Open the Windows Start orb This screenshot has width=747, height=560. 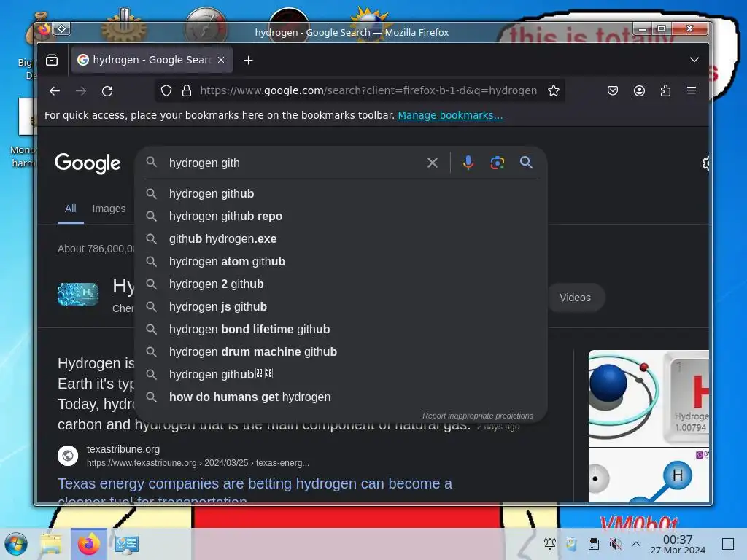tap(16, 544)
